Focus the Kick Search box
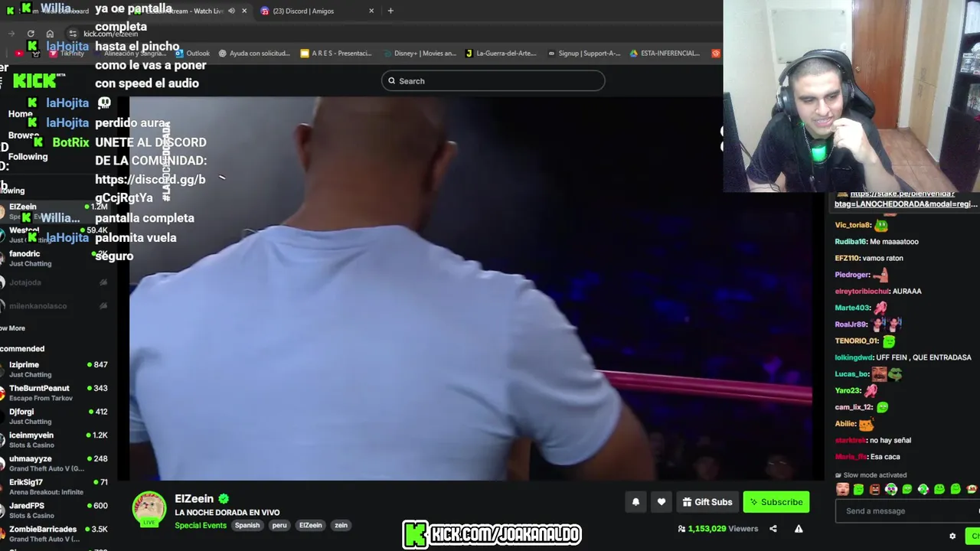The height and width of the screenshot is (551, 980). click(x=493, y=81)
